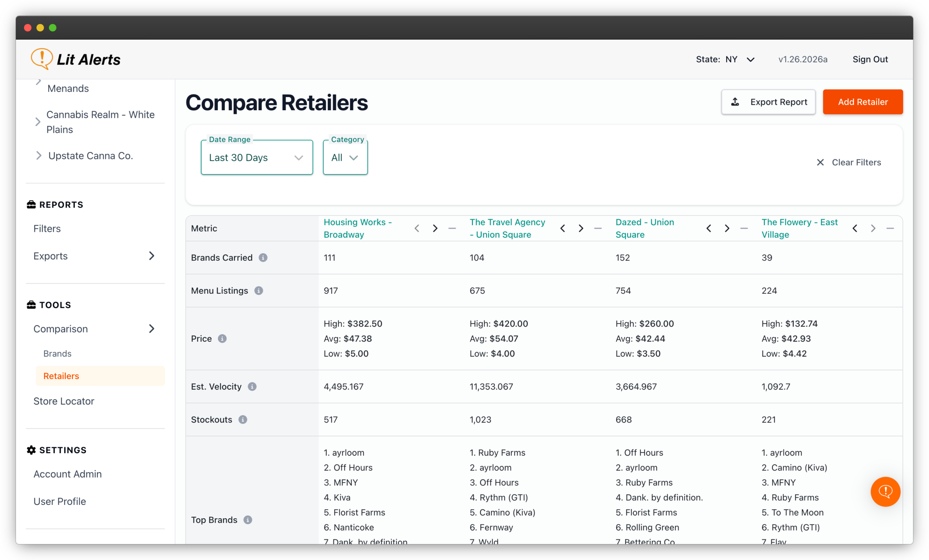The image size is (929, 560).
Task: Remove the Housing Works - Broadway column
Action: tap(452, 228)
